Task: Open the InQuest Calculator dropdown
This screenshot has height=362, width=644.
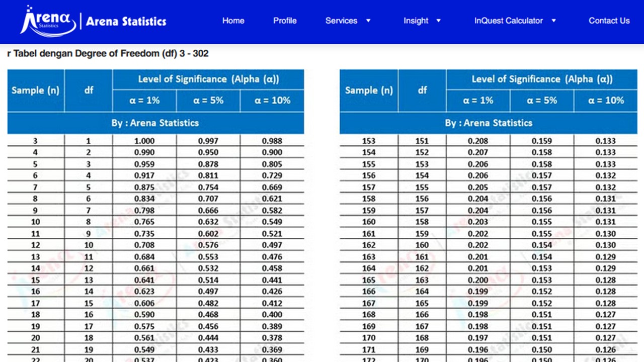Action: pos(508,21)
